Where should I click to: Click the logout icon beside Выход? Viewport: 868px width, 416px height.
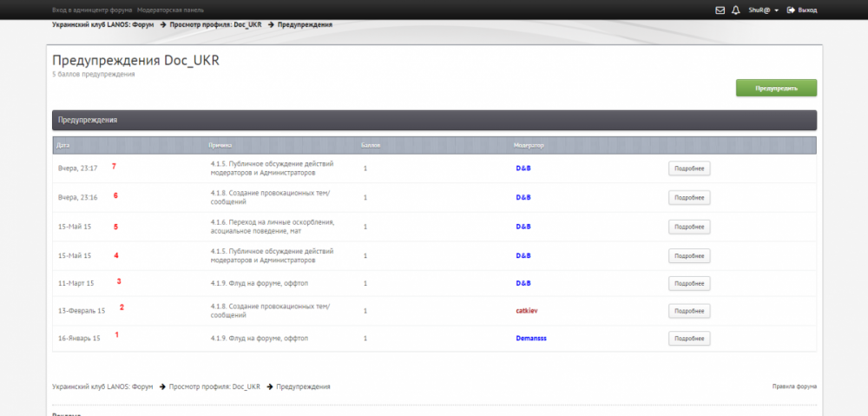coord(791,10)
